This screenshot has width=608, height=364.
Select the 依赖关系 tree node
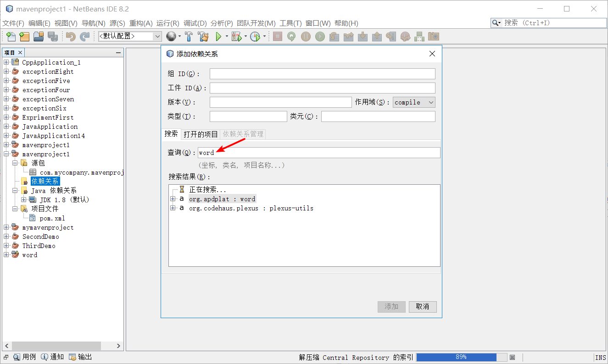pos(45,182)
